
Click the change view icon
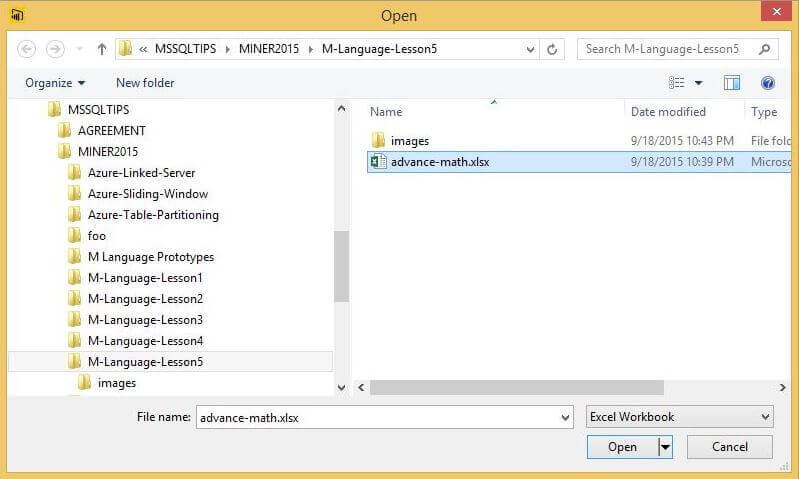coord(677,83)
